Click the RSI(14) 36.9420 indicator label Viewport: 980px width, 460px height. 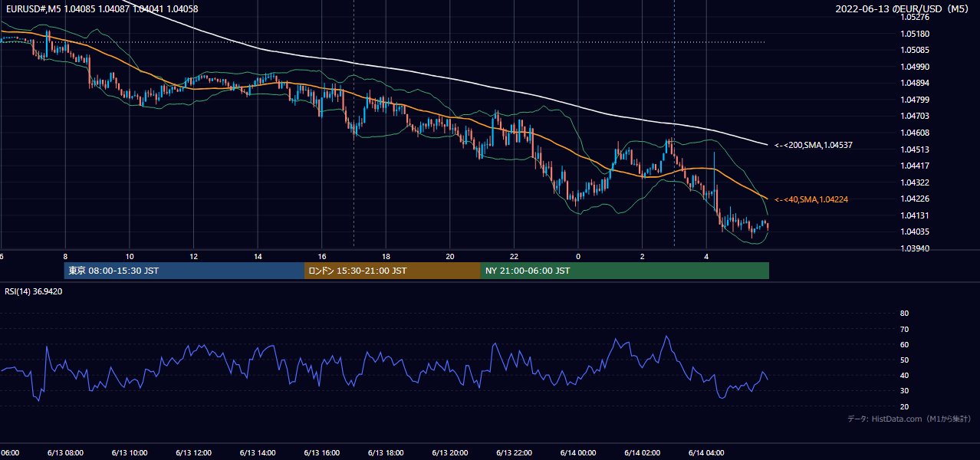(x=34, y=291)
